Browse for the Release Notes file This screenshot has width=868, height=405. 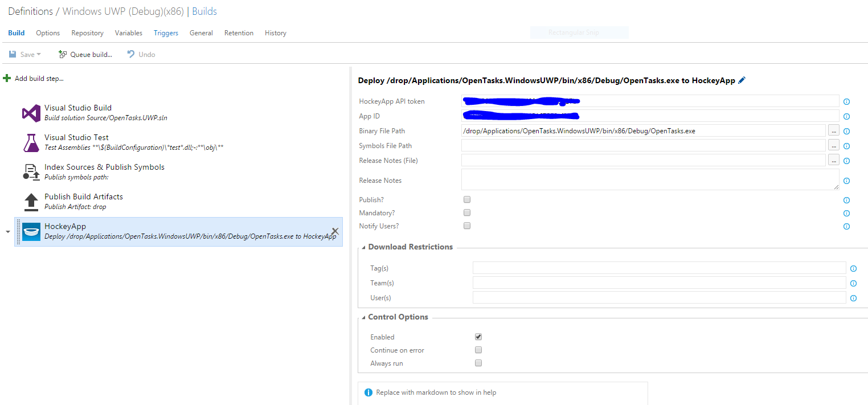pyautogui.click(x=834, y=161)
